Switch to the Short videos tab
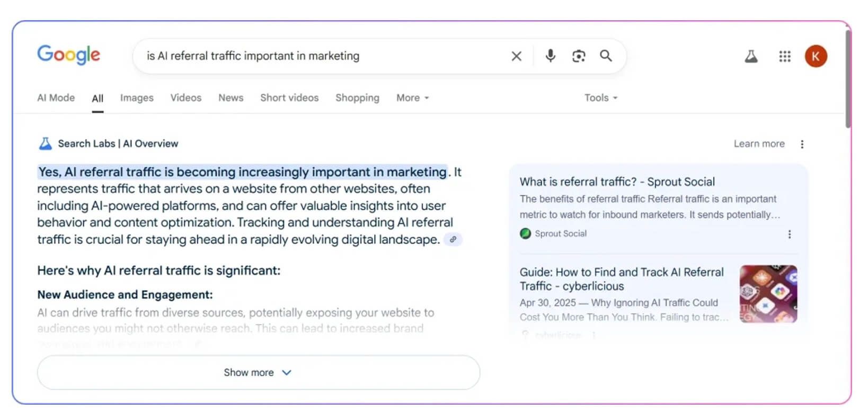The image size is (868, 419). pos(289,98)
